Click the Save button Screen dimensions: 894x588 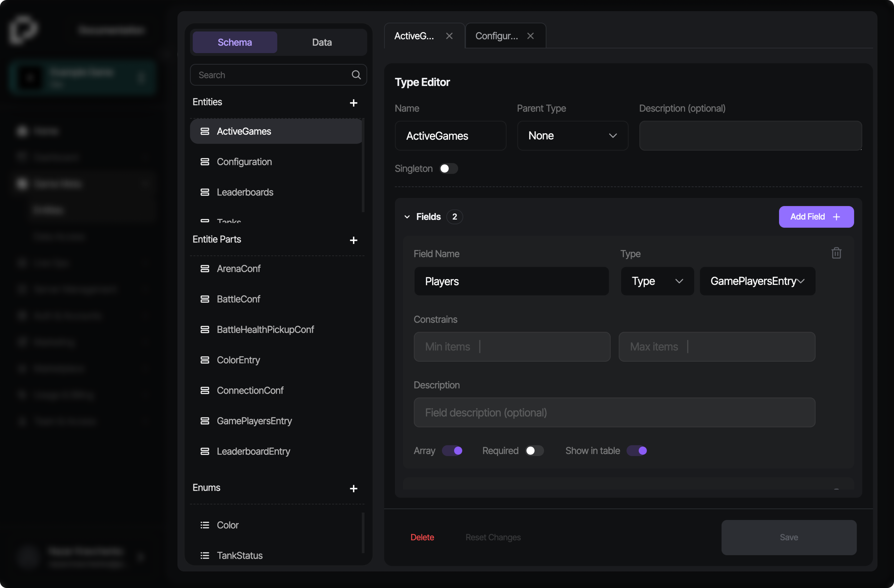tap(788, 537)
